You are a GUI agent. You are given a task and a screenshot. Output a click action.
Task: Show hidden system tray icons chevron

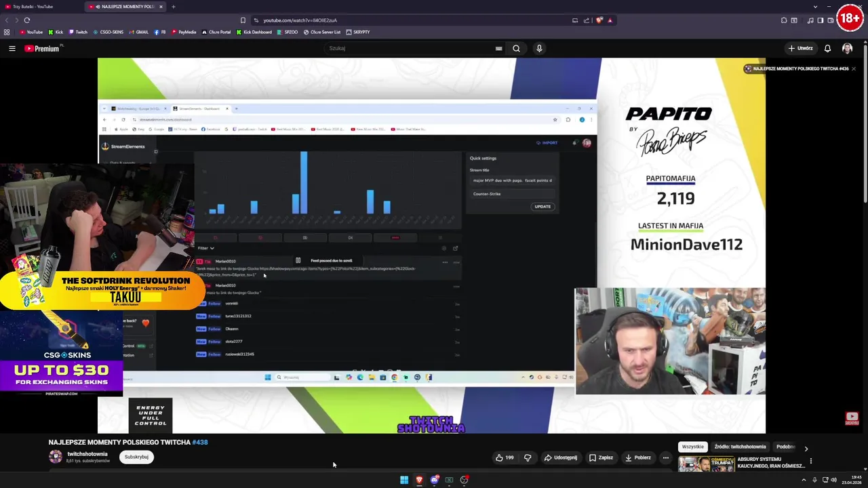click(x=804, y=480)
